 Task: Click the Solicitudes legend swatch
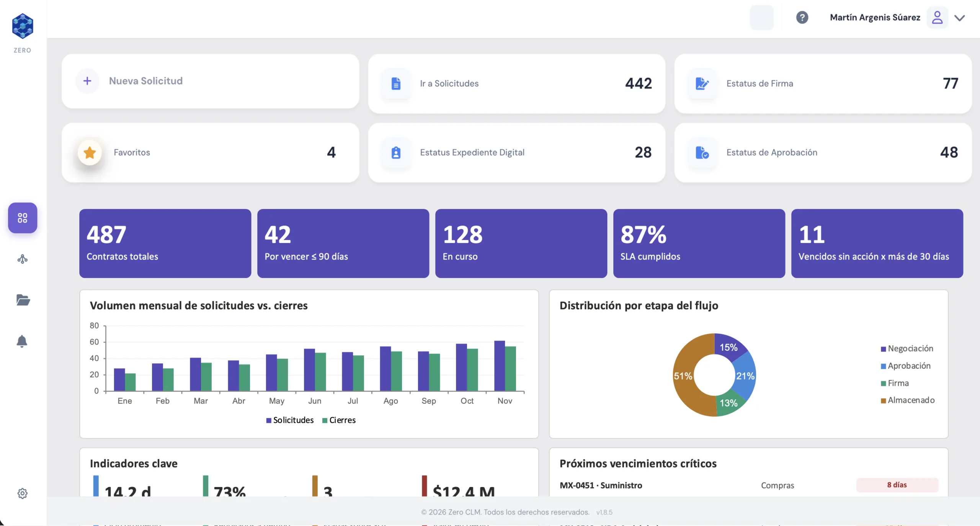[x=269, y=420]
